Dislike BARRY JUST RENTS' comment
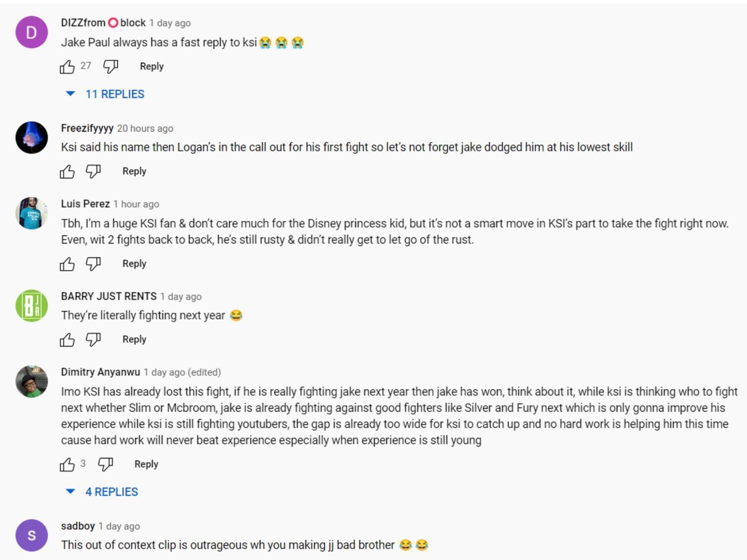Viewport: 747px width, 560px height. coord(93,339)
